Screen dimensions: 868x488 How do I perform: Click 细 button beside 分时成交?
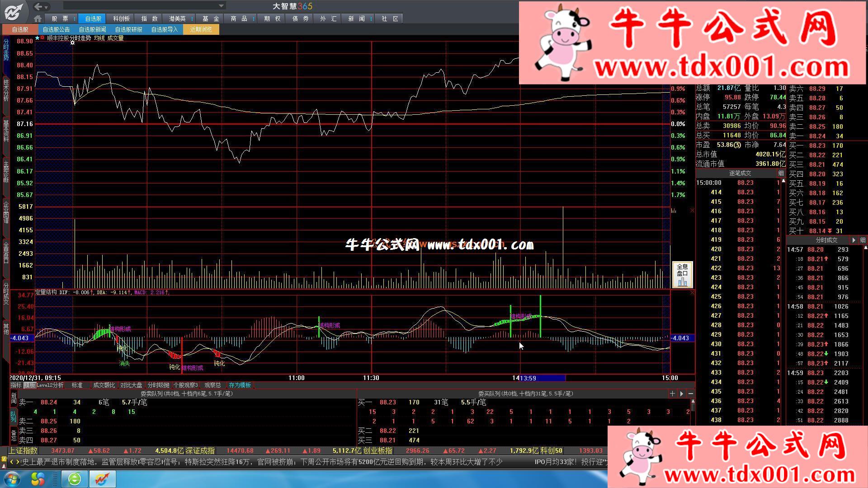pyautogui.click(x=863, y=240)
